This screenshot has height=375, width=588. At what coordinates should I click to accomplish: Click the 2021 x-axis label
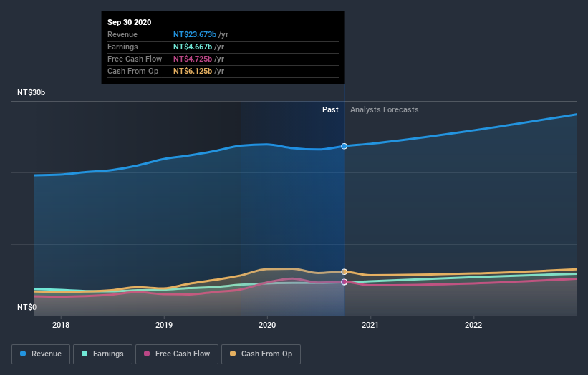tap(370, 325)
